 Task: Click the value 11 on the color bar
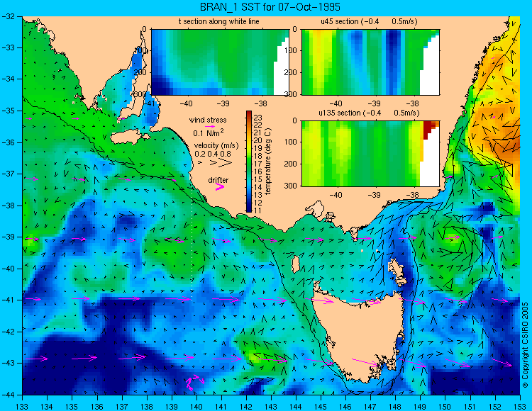click(x=258, y=210)
